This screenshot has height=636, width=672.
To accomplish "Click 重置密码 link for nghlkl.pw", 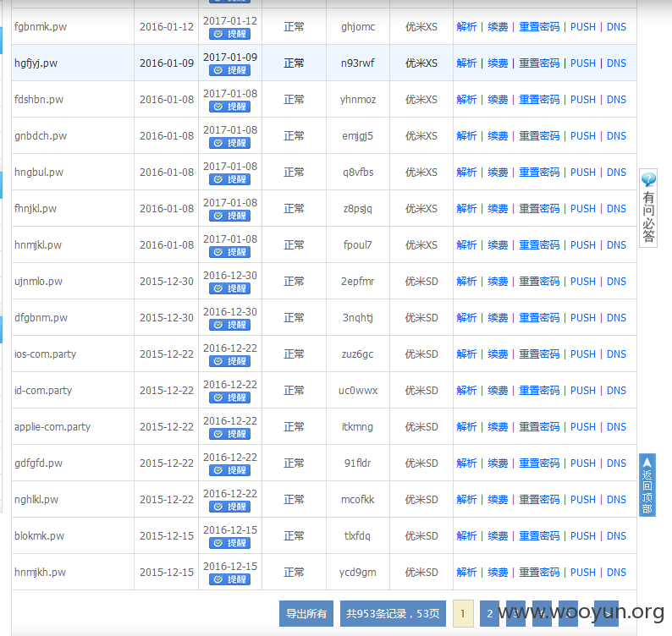I will pyautogui.click(x=539, y=499).
